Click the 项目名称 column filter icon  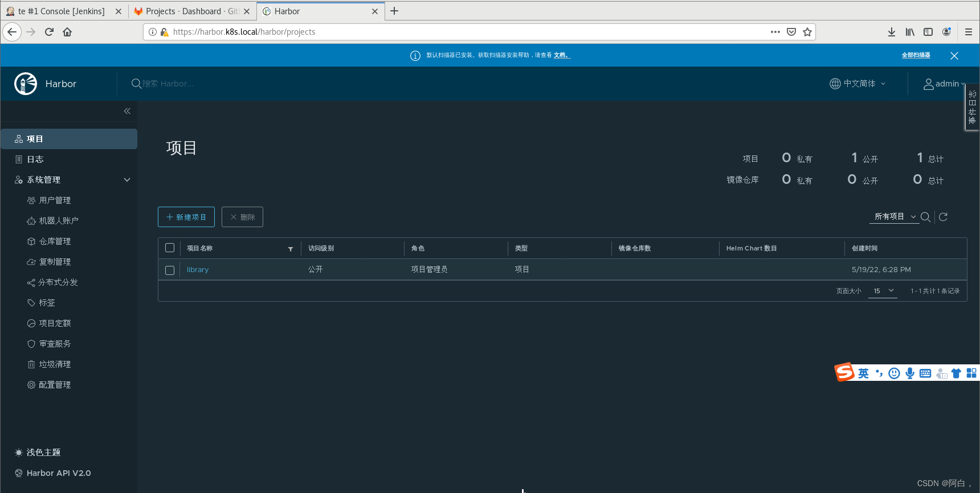(x=291, y=249)
